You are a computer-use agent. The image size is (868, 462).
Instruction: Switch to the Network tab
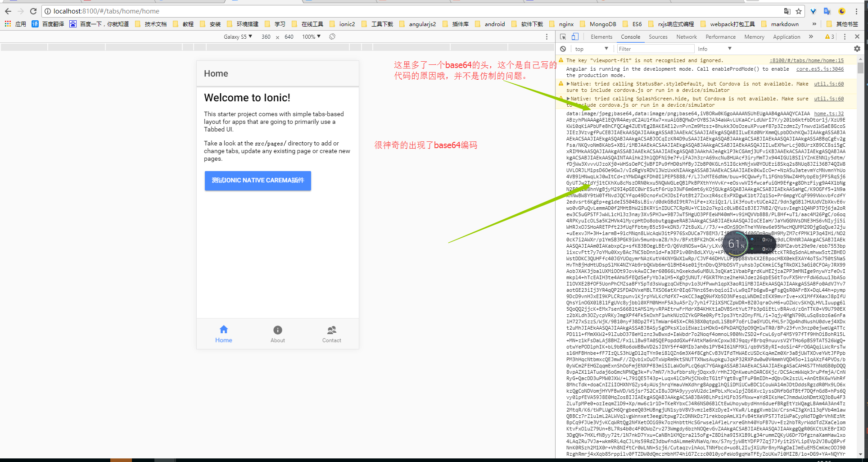coord(686,37)
